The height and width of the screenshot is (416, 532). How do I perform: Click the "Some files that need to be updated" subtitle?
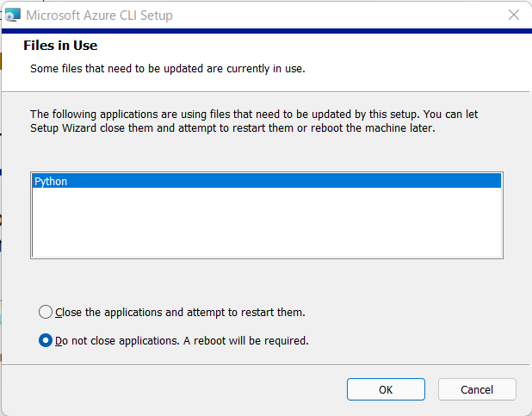pos(168,67)
